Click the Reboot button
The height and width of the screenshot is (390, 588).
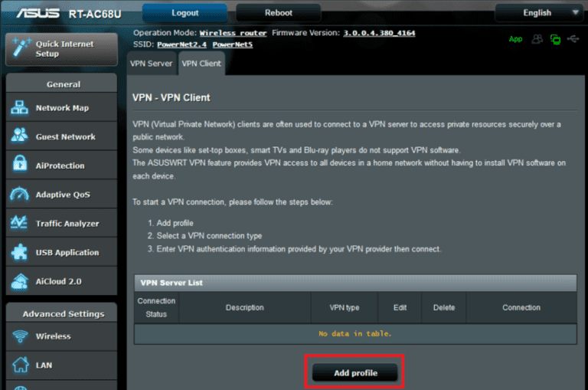278,13
